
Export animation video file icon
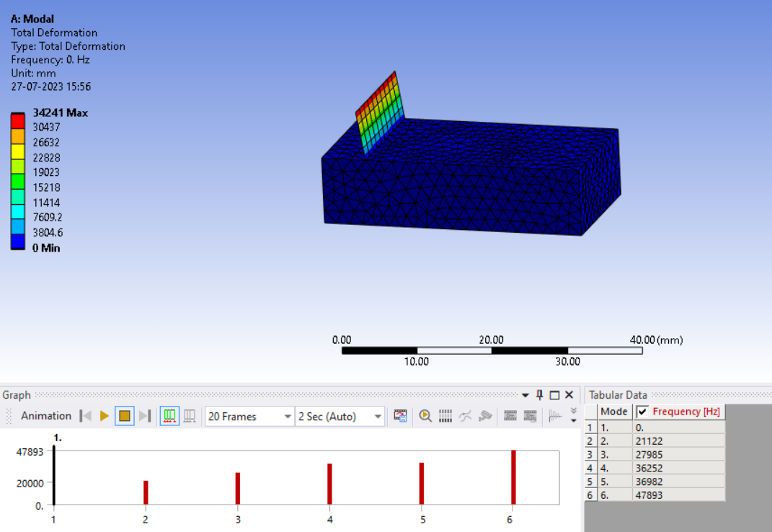400,416
